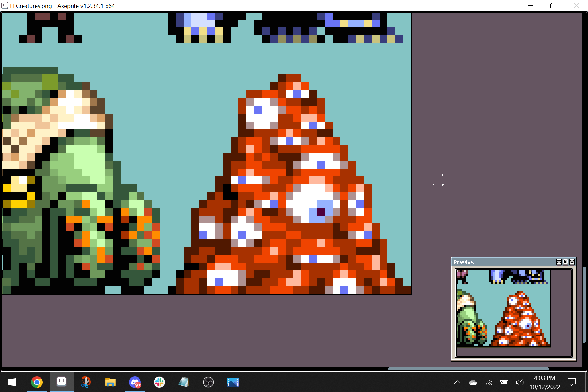Open clock showing 4:03 PM
Image resolution: width=588 pixels, height=392 pixels.
[x=545, y=382]
